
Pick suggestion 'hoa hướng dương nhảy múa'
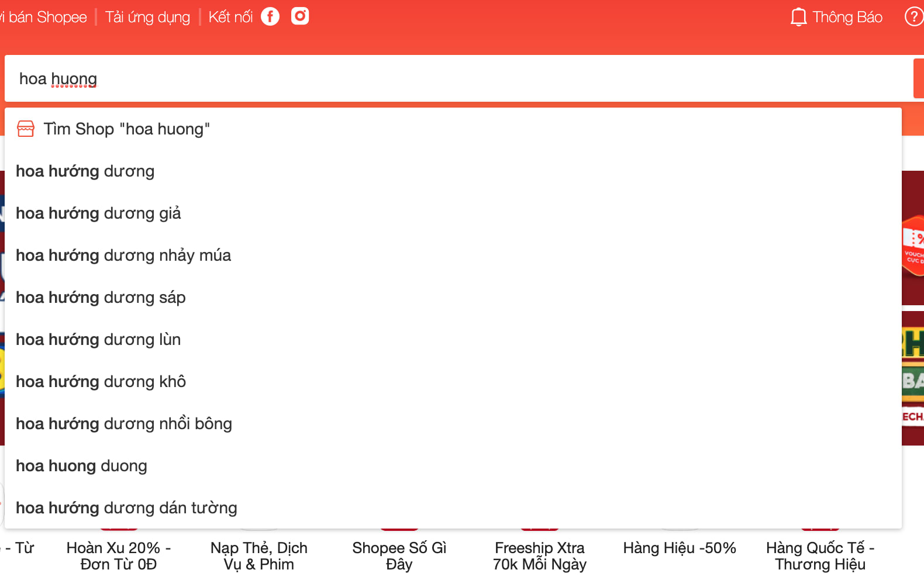click(x=453, y=255)
